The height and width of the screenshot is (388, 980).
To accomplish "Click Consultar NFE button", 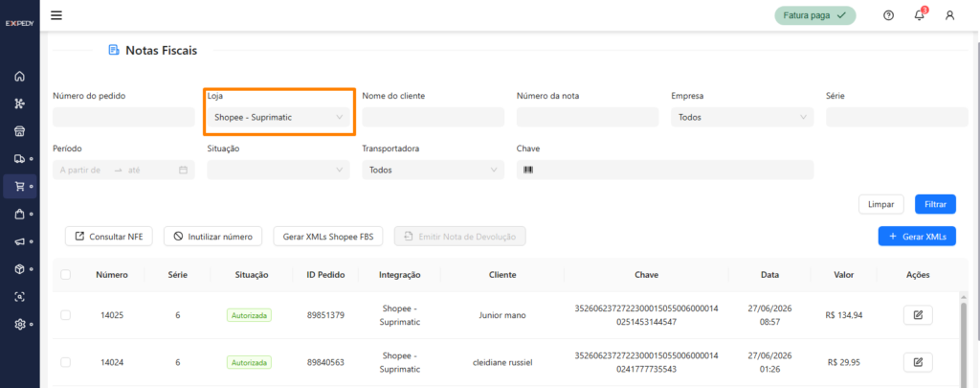I will (x=109, y=237).
